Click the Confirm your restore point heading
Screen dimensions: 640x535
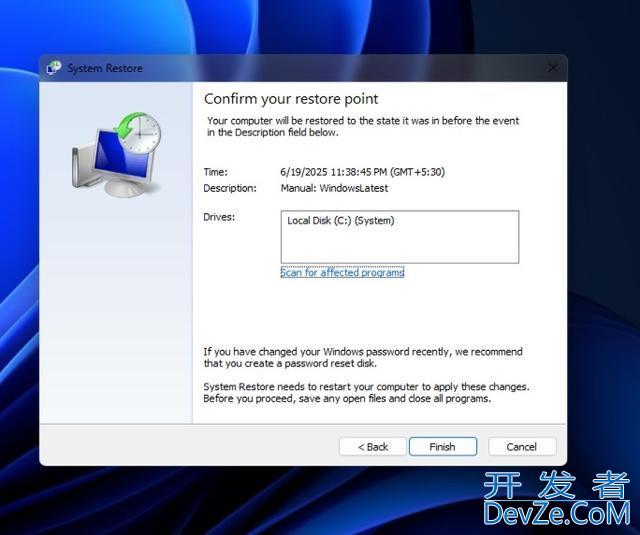click(x=291, y=99)
